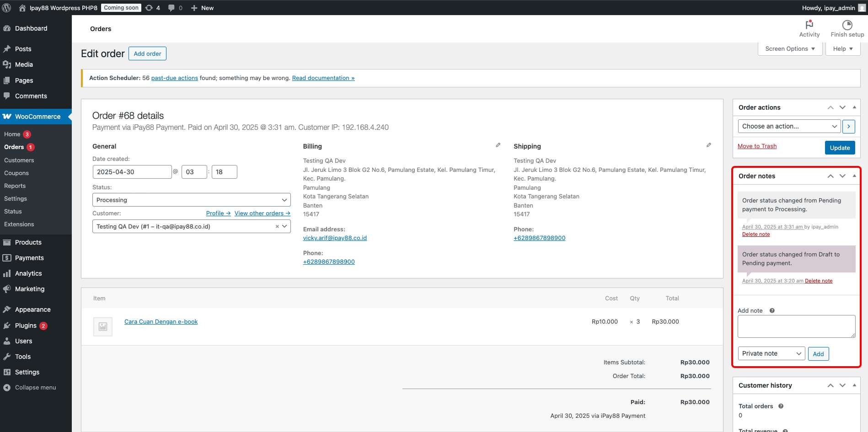Move Order actions panel up

830,107
